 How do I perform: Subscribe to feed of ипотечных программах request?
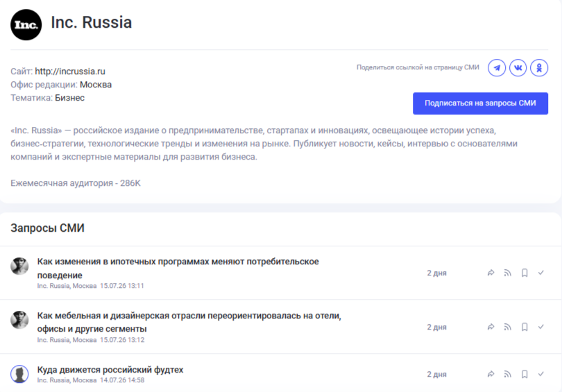click(x=507, y=273)
